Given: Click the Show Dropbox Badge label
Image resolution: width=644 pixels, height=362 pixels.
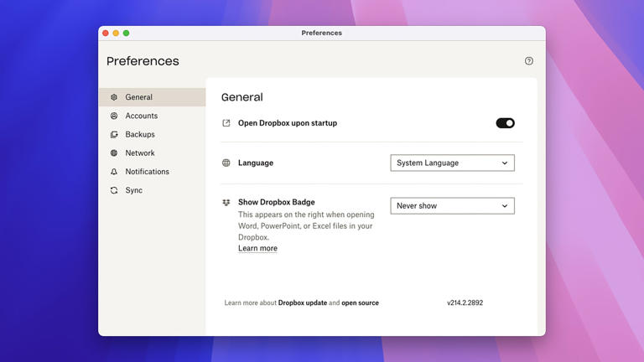Looking at the screenshot, I should click(x=277, y=202).
